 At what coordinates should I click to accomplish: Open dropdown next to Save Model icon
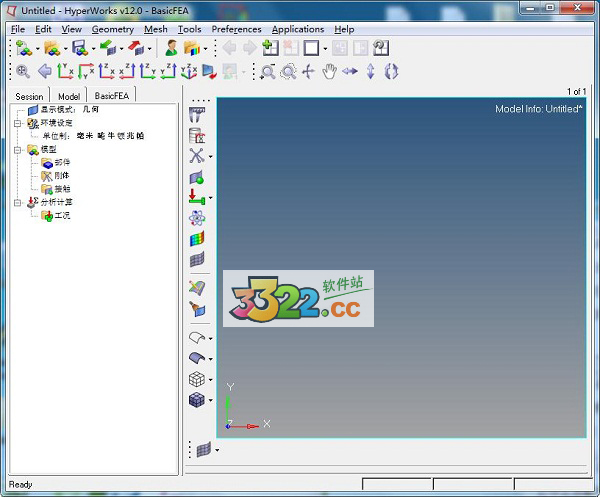[x=93, y=49]
